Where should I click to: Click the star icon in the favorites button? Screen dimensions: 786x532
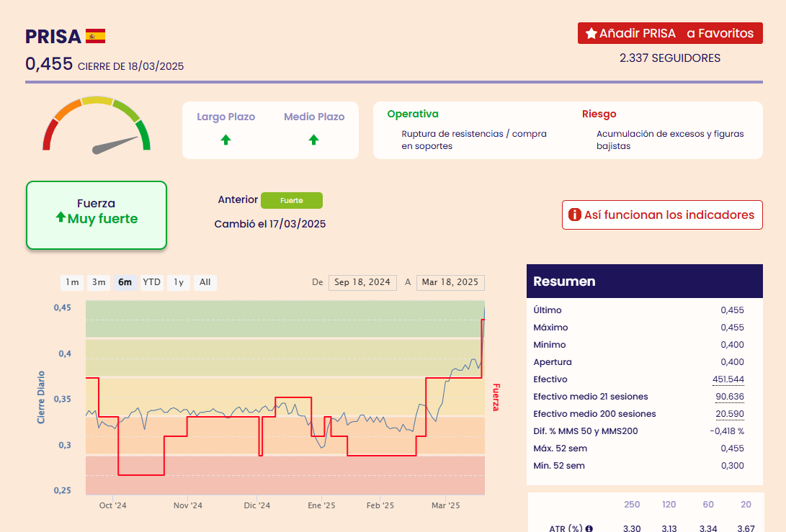[x=591, y=34]
